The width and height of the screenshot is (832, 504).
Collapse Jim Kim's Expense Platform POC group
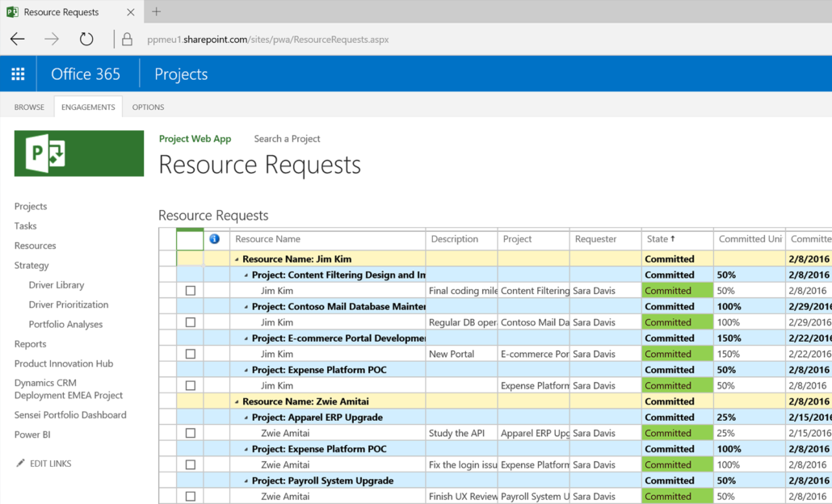click(246, 370)
